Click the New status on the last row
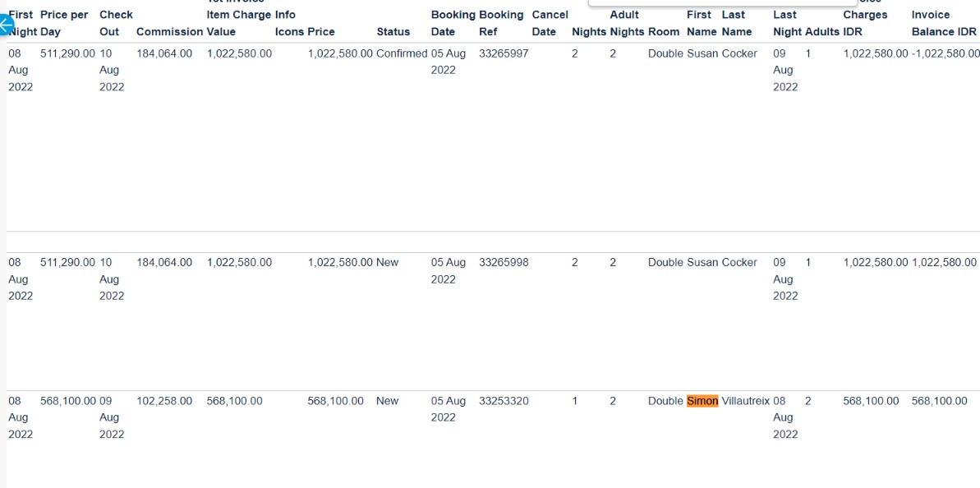 tap(386, 400)
